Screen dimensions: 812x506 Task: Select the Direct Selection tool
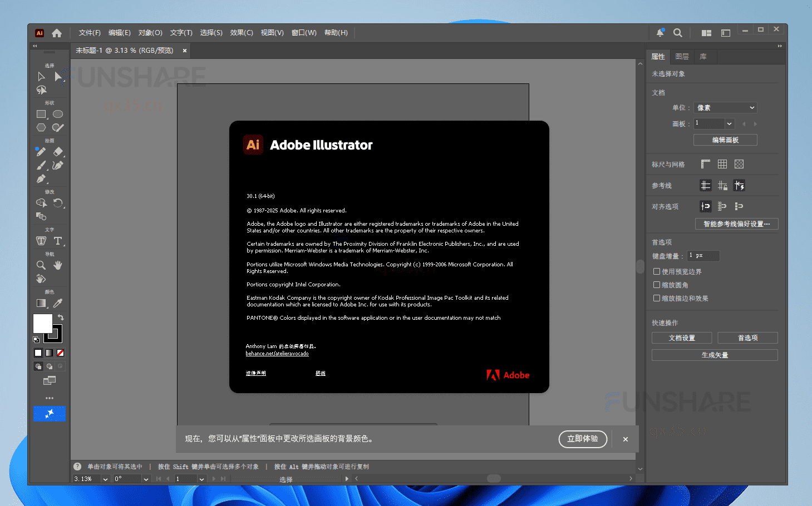58,77
